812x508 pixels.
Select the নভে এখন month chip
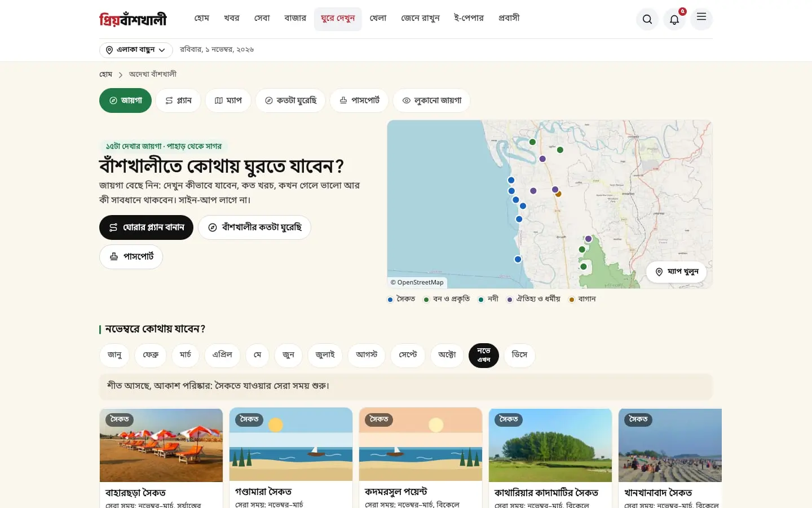[484, 355]
